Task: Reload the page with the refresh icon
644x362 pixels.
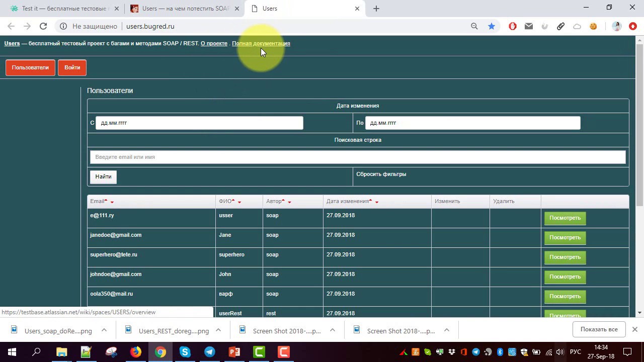Action: (x=43, y=26)
